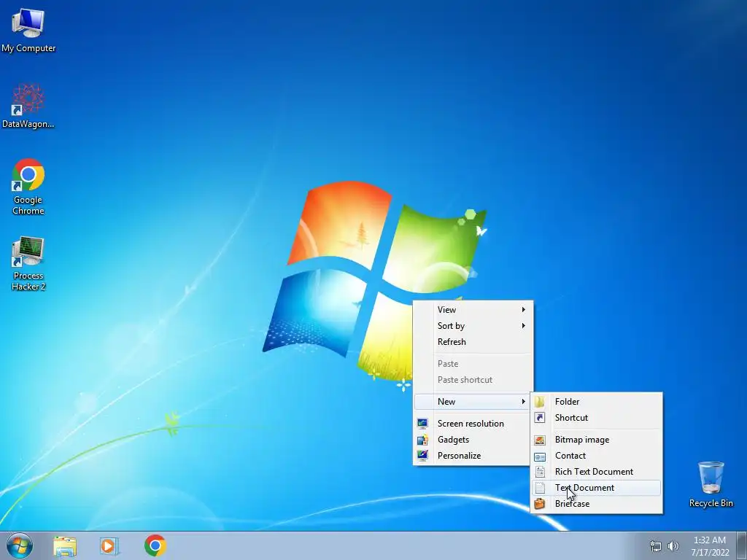Click the Briefcase icon in New submenu
The width and height of the screenshot is (747, 560).
coord(540,503)
